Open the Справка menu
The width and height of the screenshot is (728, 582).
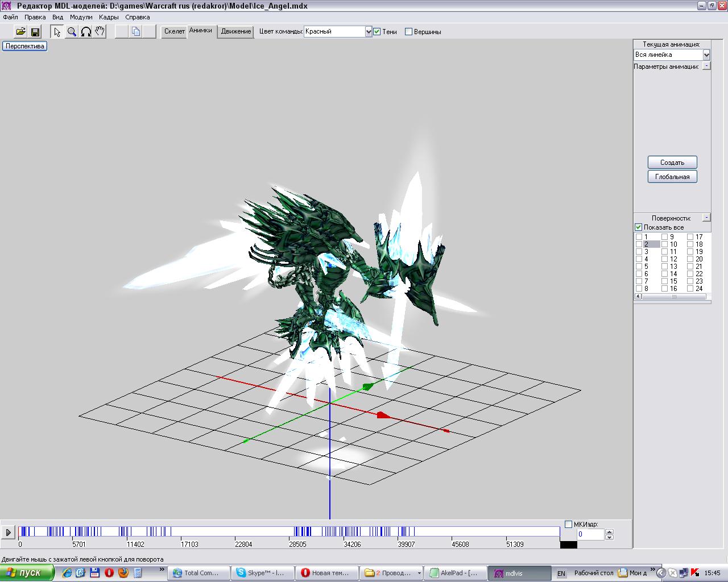137,17
